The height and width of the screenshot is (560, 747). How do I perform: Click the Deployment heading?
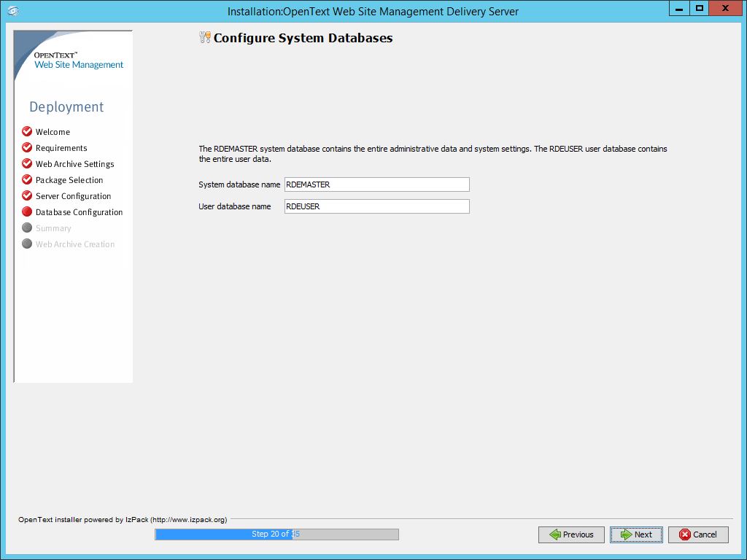click(x=66, y=106)
